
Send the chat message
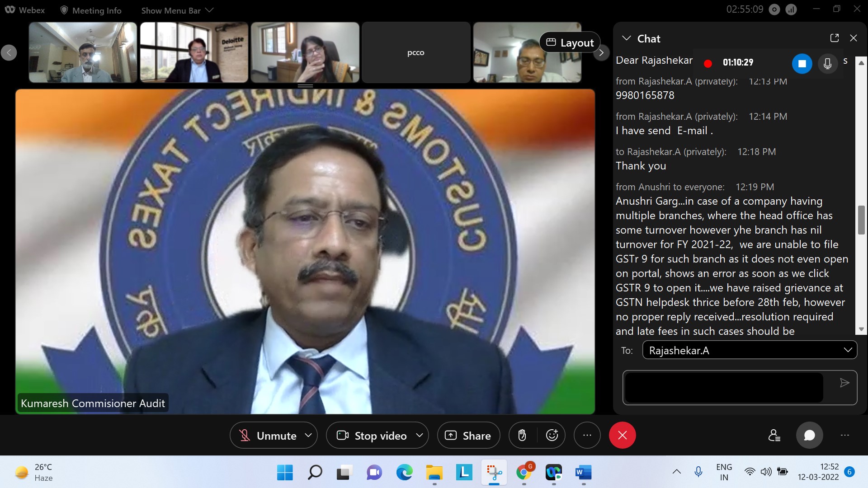tap(844, 383)
